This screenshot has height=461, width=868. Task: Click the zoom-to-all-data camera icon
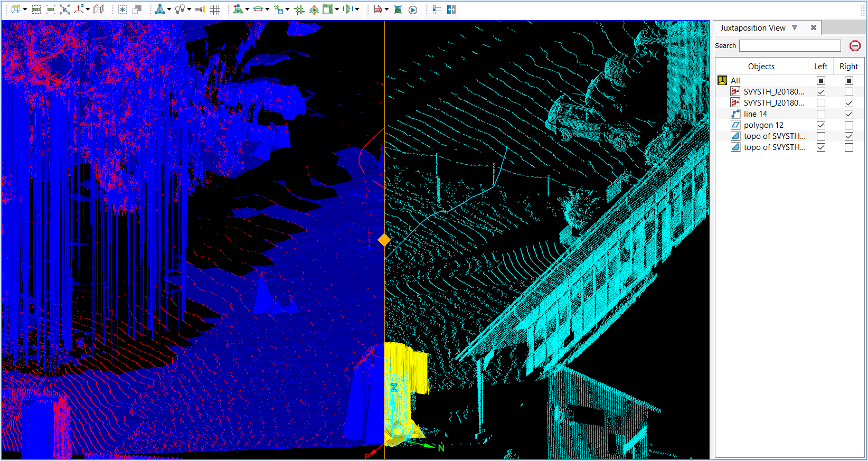point(51,10)
